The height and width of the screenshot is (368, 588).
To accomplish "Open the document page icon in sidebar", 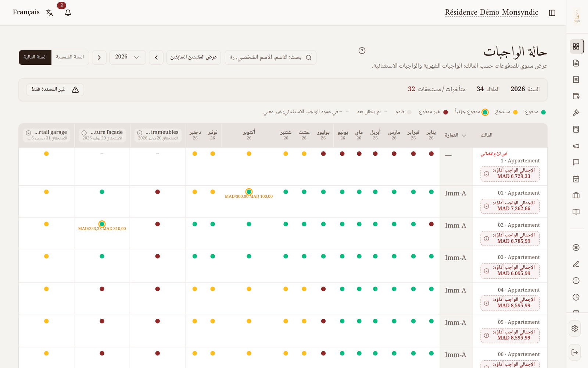I will pos(576,63).
